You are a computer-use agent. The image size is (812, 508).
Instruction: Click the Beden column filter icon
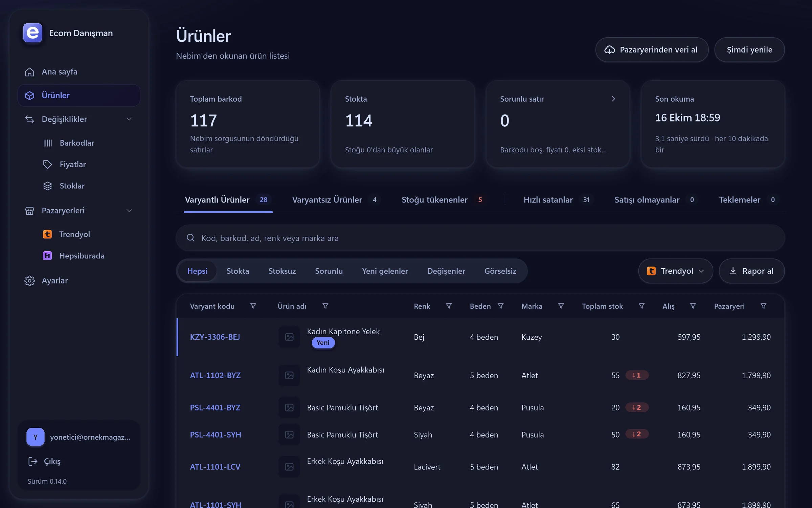pyautogui.click(x=501, y=306)
